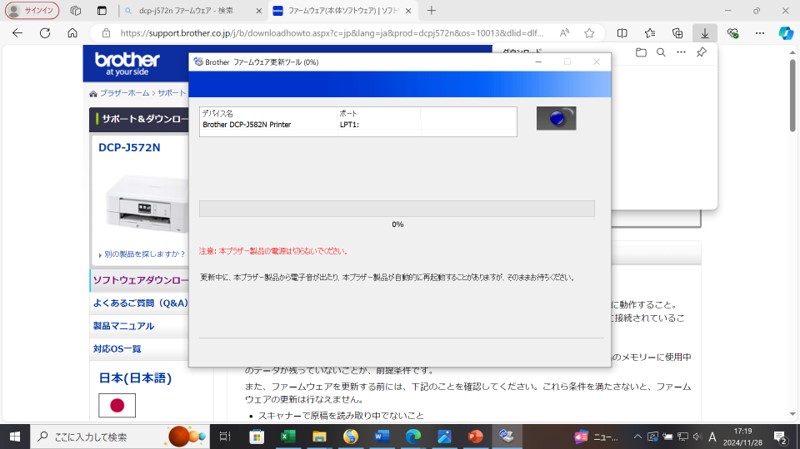
Task: Launch Excel from the taskbar
Action: [x=288, y=437]
